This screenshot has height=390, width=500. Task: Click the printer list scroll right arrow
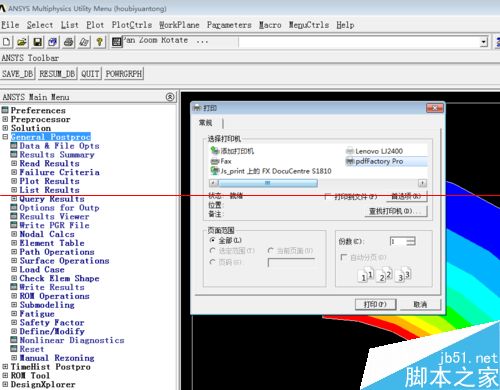tap(422, 183)
